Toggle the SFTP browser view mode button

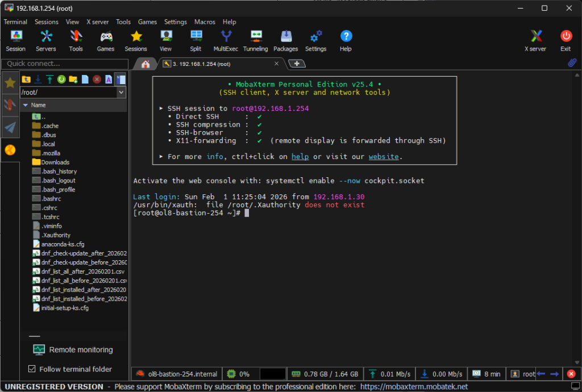pyautogui.click(x=120, y=80)
